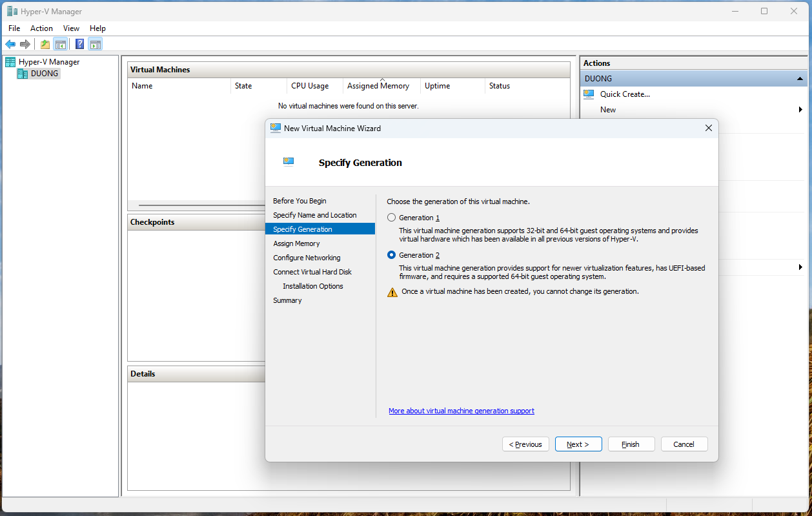Click Hyper-V Manager title bar app icon
Screen dimensions: 812x516
12,11
